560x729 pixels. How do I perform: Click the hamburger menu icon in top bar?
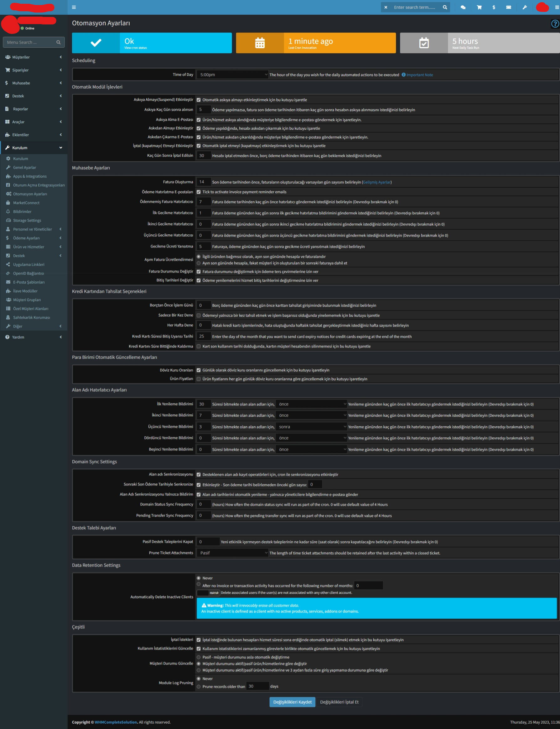coord(74,7)
